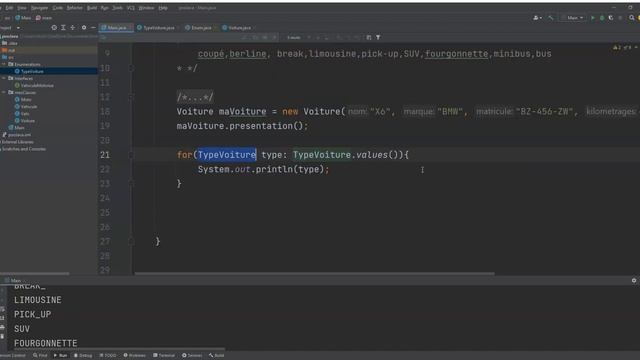Click the editor horizontal scrollbar

pos(314,274)
